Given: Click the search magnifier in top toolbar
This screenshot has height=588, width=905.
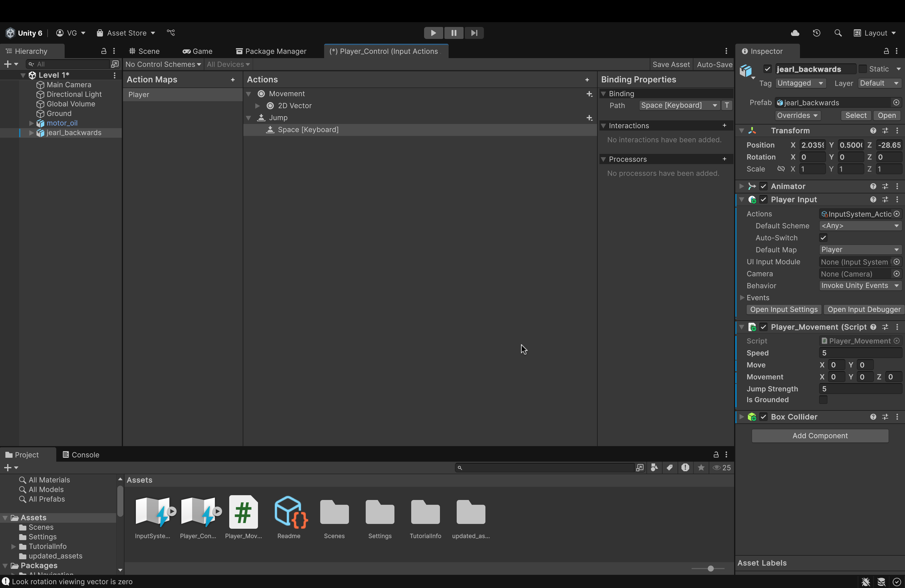Looking at the screenshot, I should (838, 33).
